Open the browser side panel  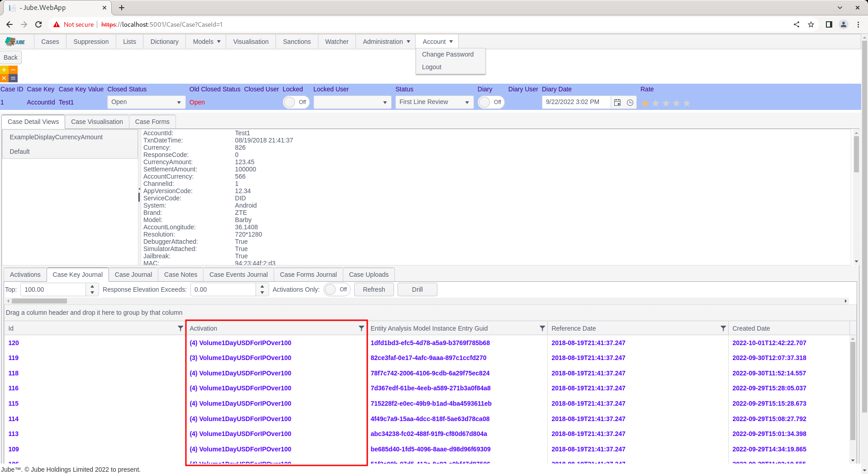point(829,24)
